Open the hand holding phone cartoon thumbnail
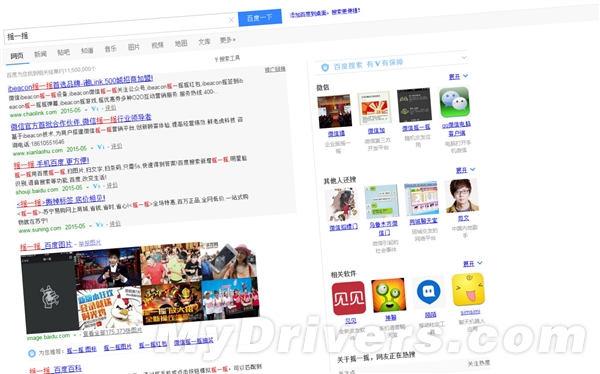600x374 pixels. (x=342, y=205)
